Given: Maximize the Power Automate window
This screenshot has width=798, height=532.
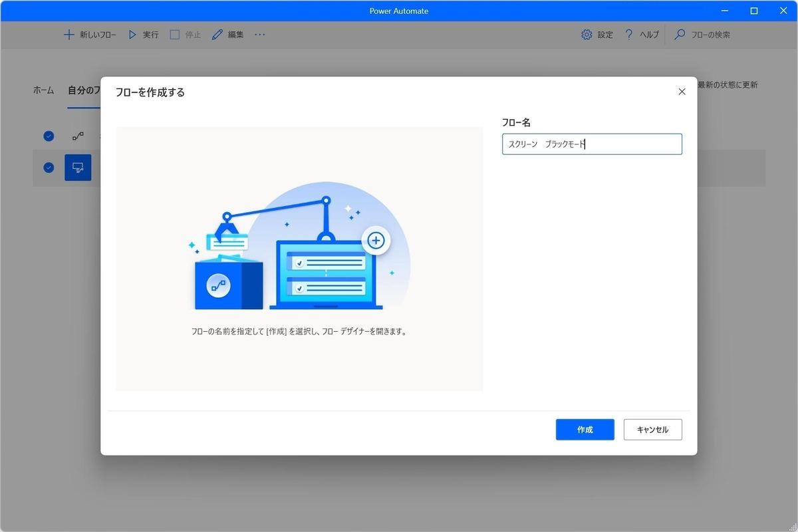Looking at the screenshot, I should pyautogui.click(x=754, y=11).
